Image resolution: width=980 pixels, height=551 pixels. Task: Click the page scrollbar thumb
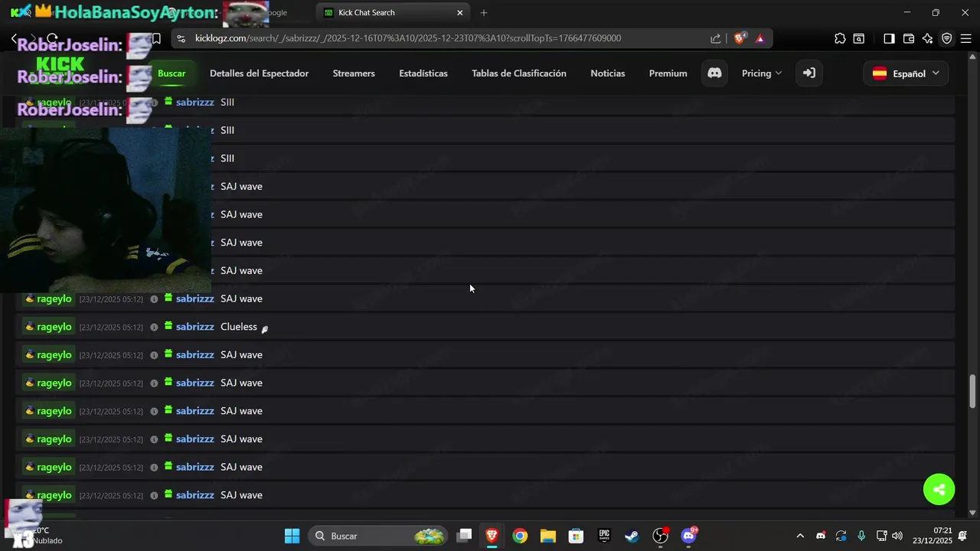click(973, 391)
